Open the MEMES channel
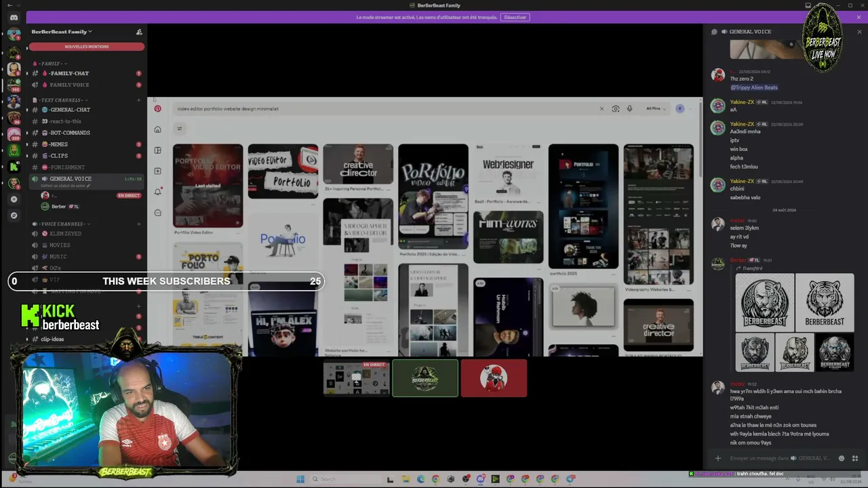 pyautogui.click(x=85, y=144)
